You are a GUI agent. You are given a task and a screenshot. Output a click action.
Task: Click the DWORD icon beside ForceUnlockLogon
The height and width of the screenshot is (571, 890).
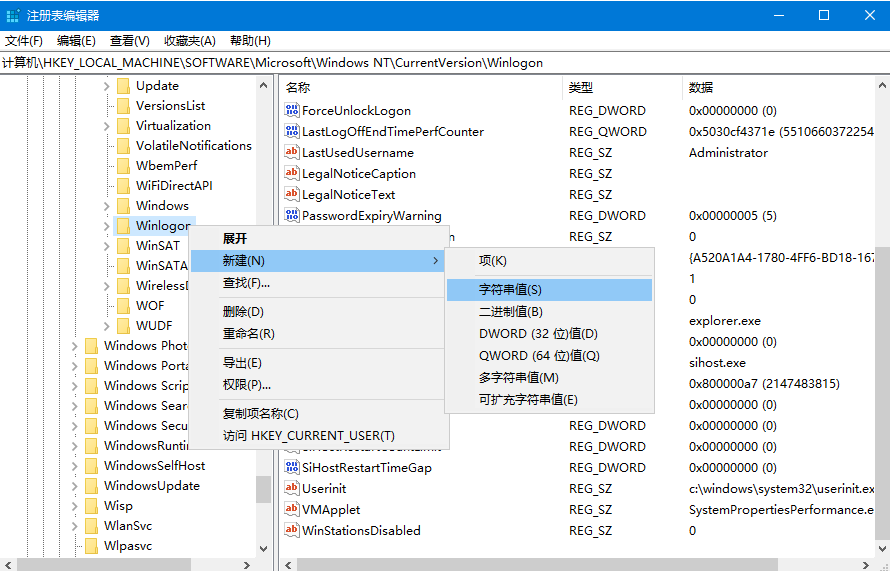click(x=292, y=111)
